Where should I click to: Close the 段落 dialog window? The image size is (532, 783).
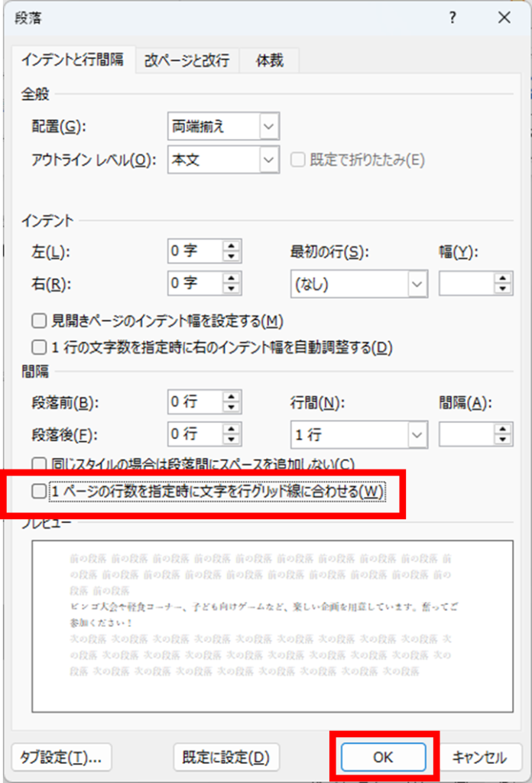point(502,18)
